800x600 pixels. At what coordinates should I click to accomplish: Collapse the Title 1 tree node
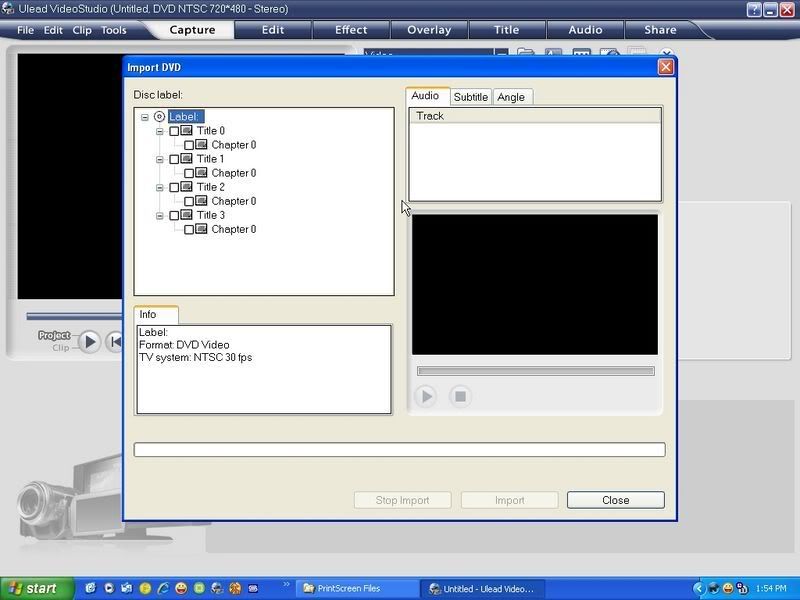pos(159,159)
